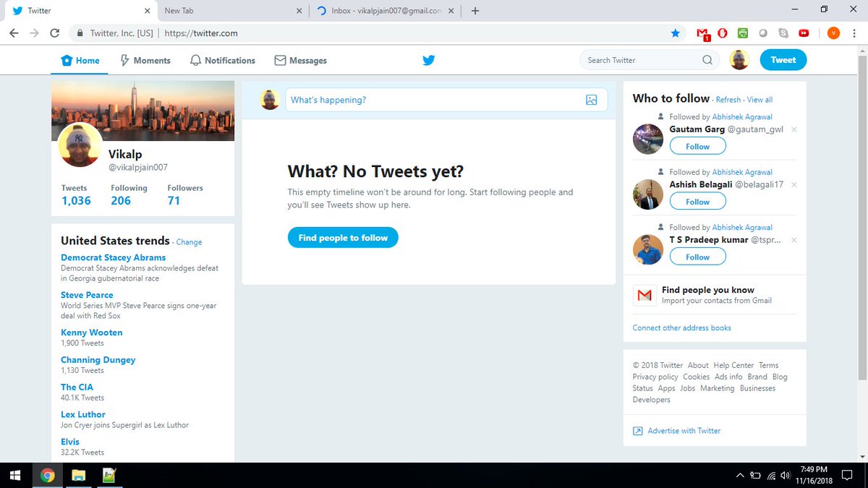Open the Elvis trend
This screenshot has width=868, height=488.
point(70,442)
